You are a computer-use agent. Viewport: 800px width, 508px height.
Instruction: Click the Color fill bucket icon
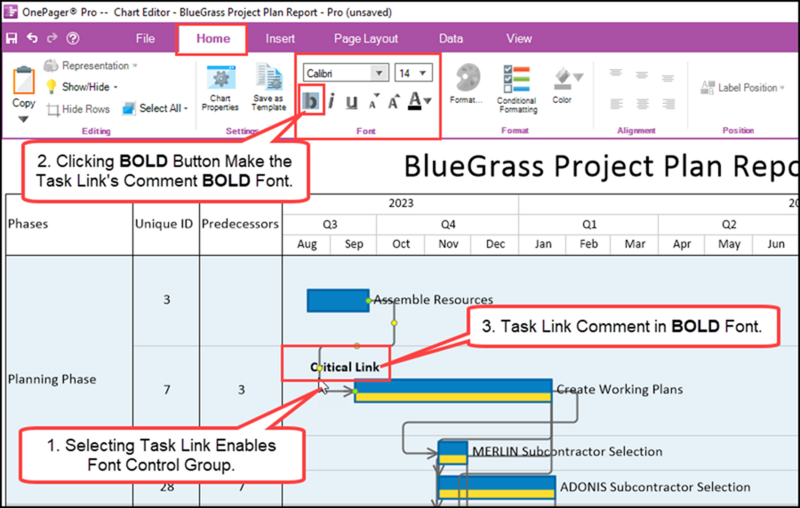coord(562,79)
